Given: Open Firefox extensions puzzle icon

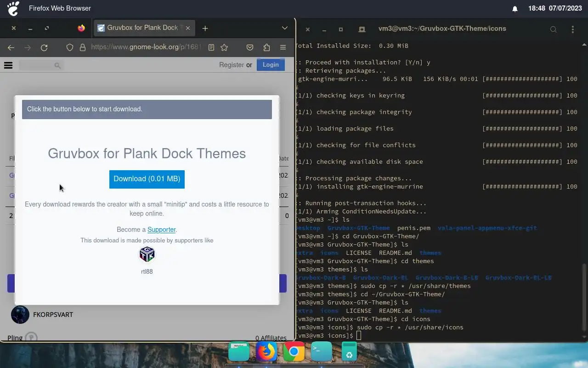Looking at the screenshot, I should 266,47.
